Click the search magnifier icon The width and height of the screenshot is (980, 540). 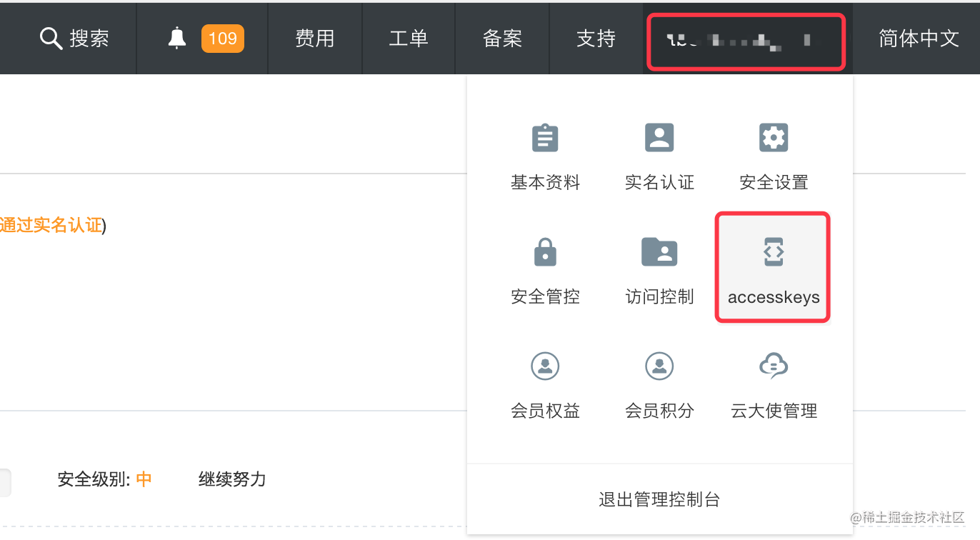point(51,39)
